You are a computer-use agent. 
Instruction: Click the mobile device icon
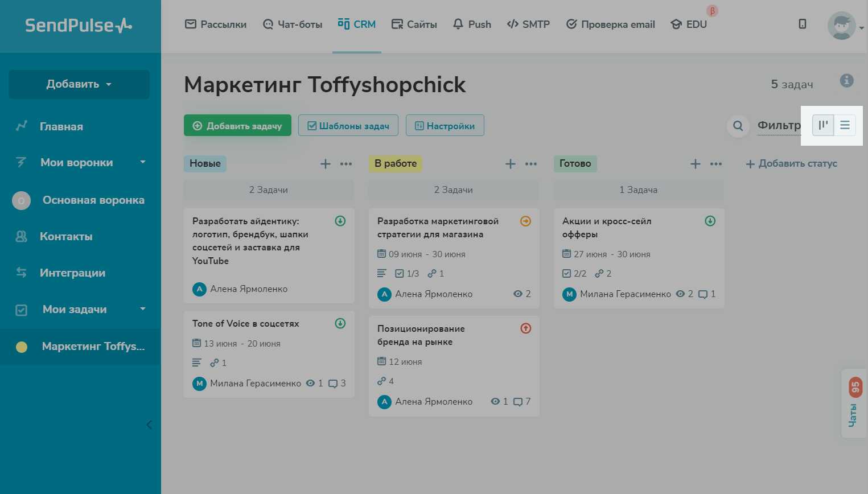click(803, 24)
